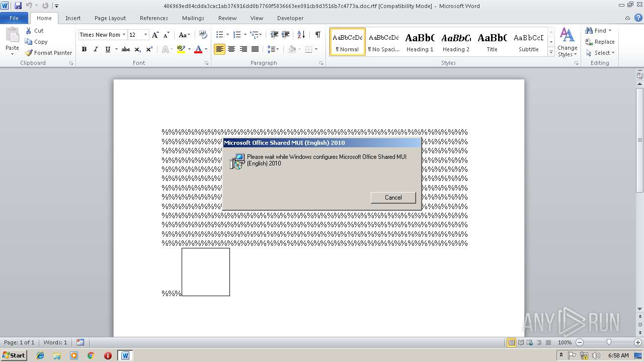Open Change Styles menu
Image resolution: width=644 pixels, height=362 pixels.
[567, 42]
